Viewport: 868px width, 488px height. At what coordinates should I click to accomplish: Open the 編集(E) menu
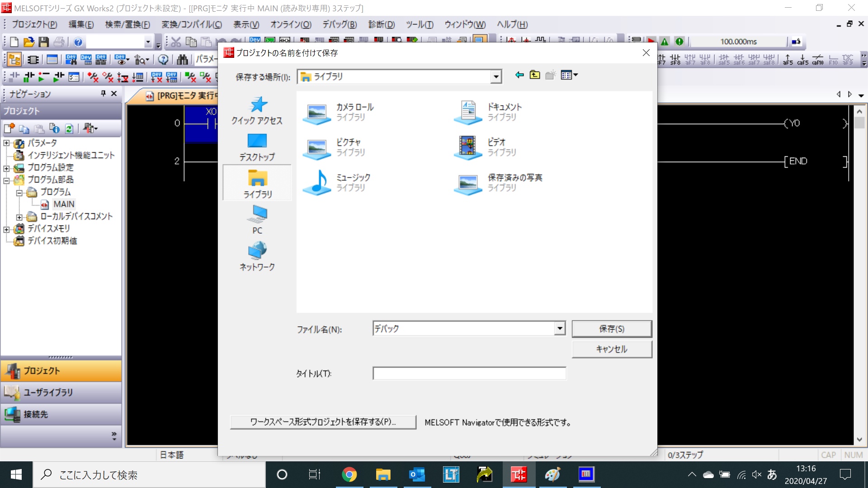pos(81,24)
